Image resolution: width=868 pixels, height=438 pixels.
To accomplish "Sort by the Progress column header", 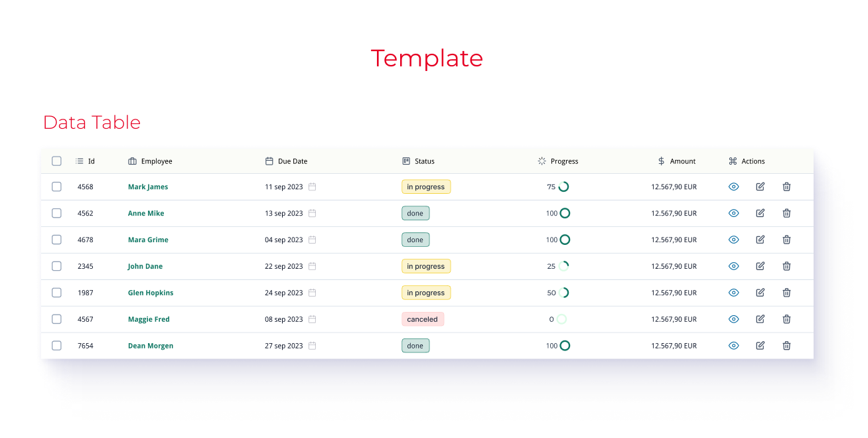I will pyautogui.click(x=557, y=161).
